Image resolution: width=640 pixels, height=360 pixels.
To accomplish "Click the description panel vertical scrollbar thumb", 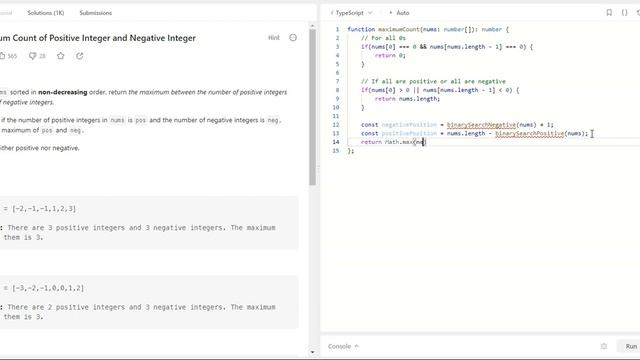I will tap(312, 107).
